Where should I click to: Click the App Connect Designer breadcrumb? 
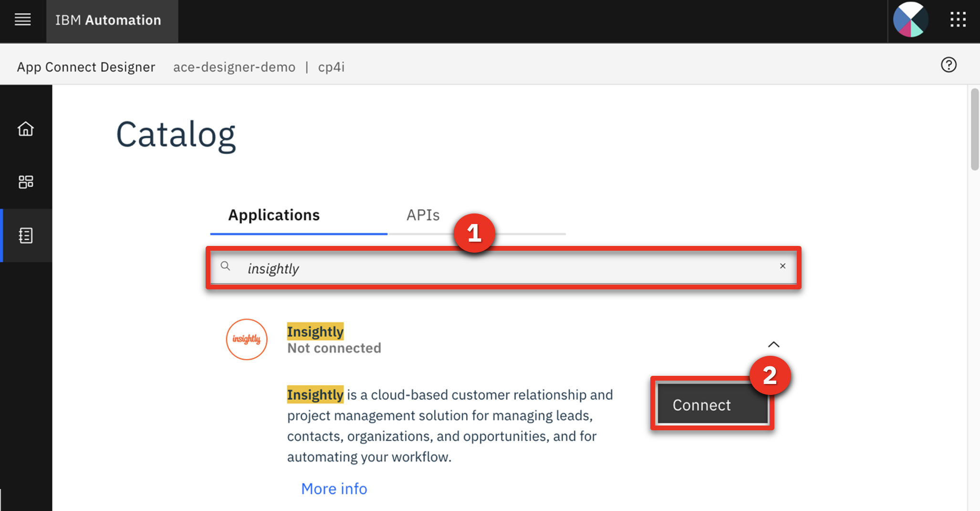(86, 67)
